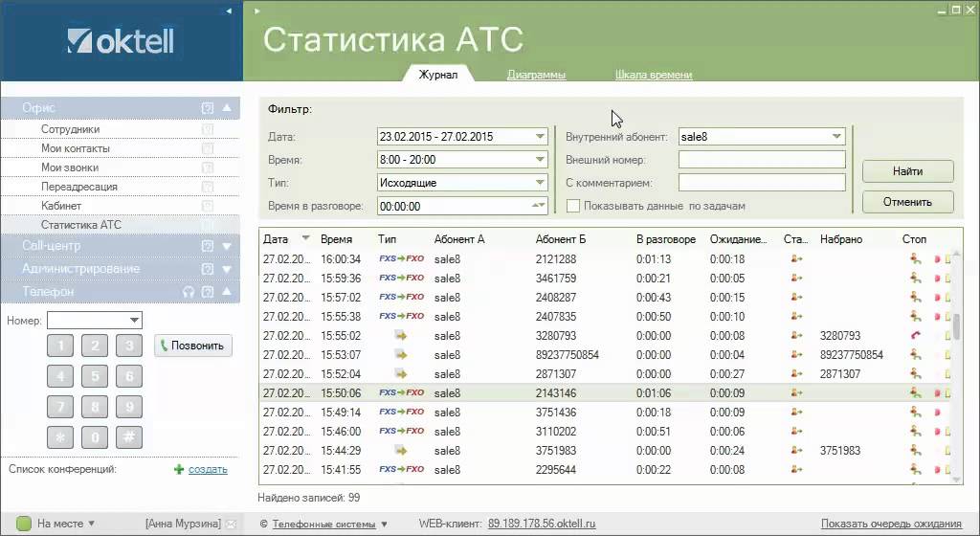This screenshot has width=980, height=536.
Task: Click the FXS→FXO type icon in the 16:00:34 row
Action: (401, 258)
